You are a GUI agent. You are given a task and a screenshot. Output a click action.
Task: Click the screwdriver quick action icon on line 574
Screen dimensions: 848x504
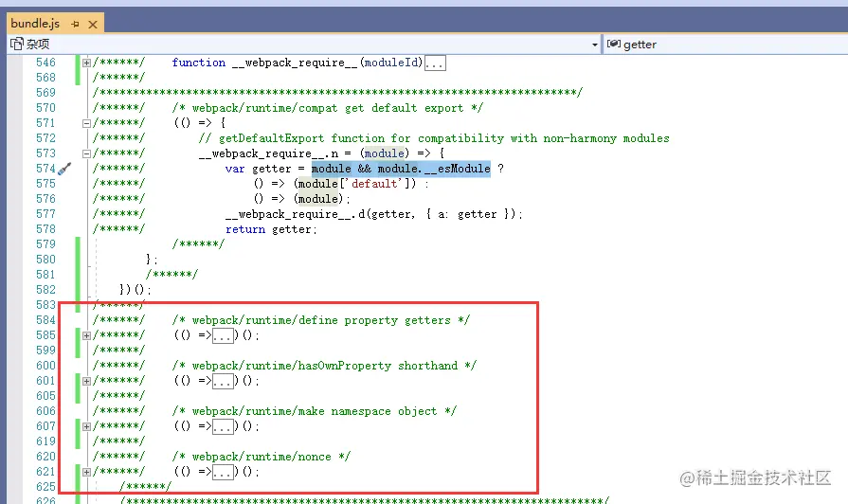point(64,169)
